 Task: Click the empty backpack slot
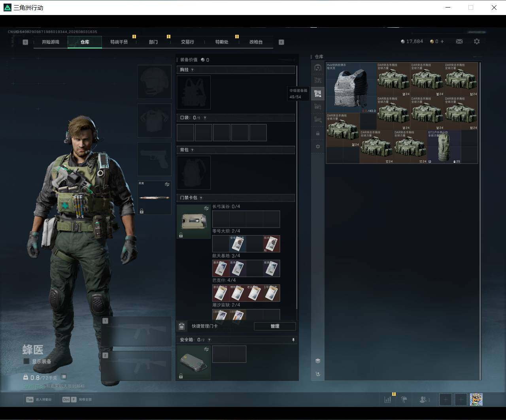tap(194, 173)
